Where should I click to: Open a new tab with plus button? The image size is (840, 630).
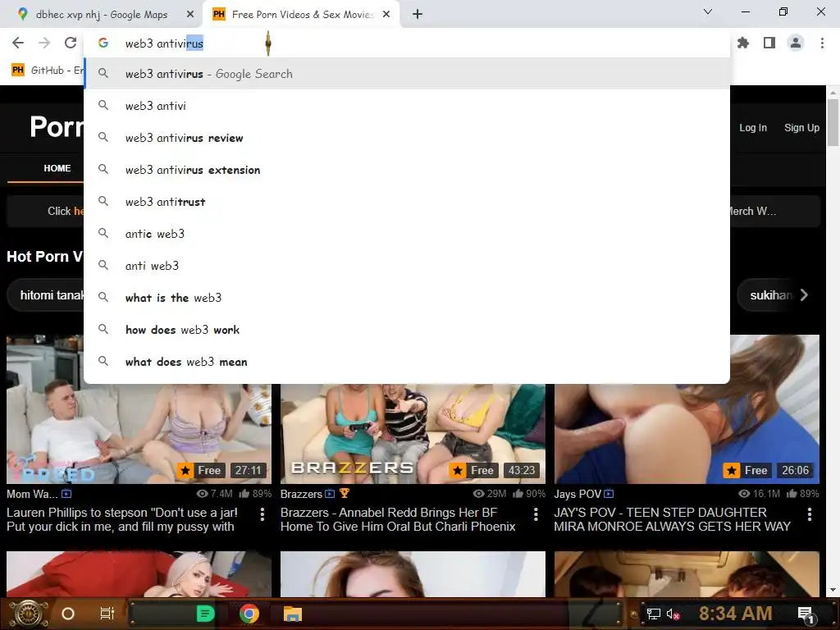coord(418,15)
